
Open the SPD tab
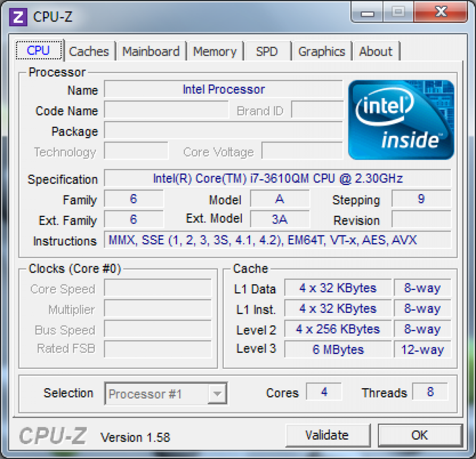[267, 51]
